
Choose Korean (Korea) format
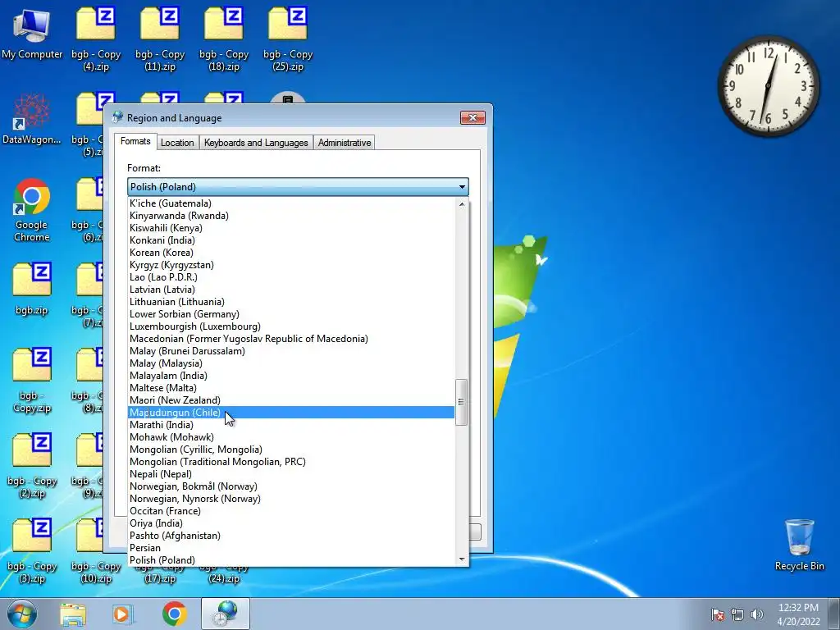pyautogui.click(x=291, y=253)
